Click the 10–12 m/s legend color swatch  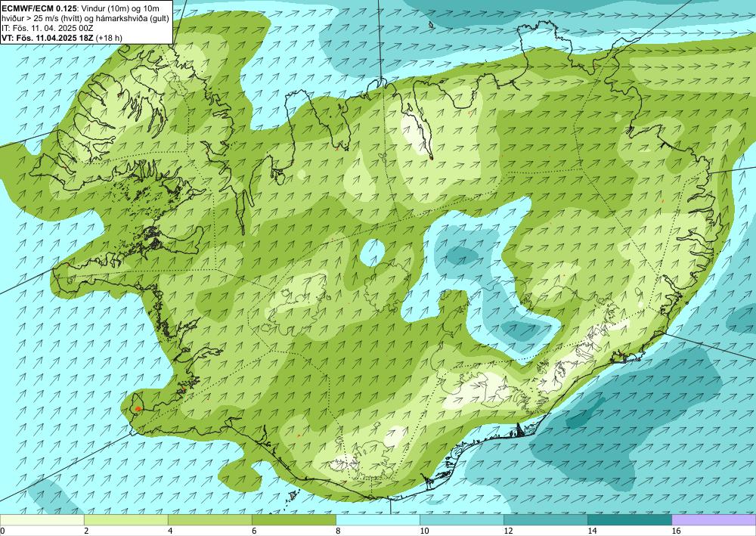(461, 520)
